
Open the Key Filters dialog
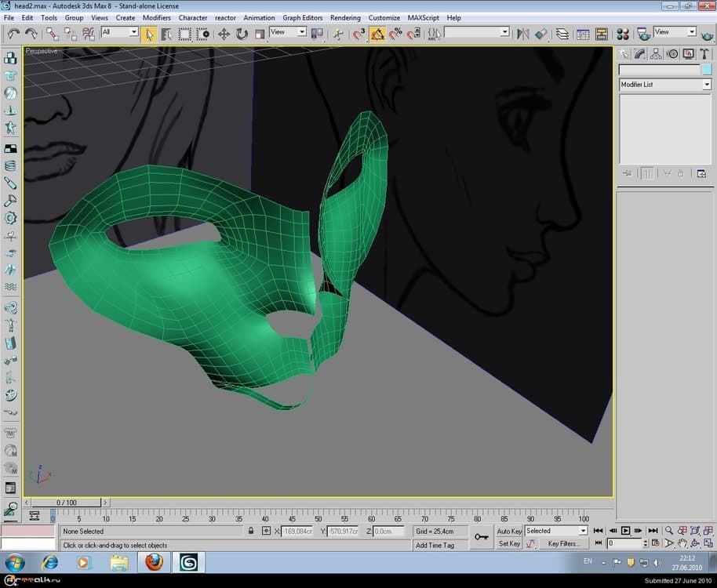point(564,544)
